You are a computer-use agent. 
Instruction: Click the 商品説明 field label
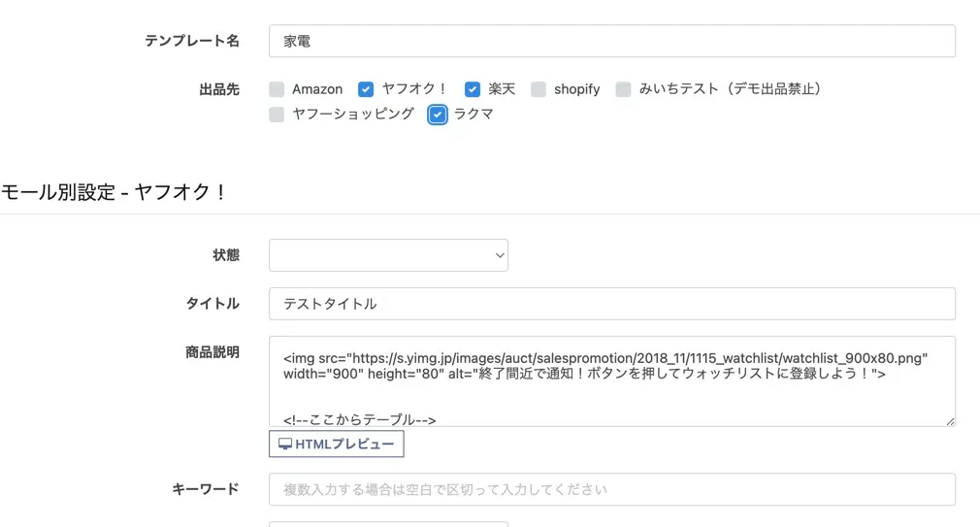coord(212,352)
